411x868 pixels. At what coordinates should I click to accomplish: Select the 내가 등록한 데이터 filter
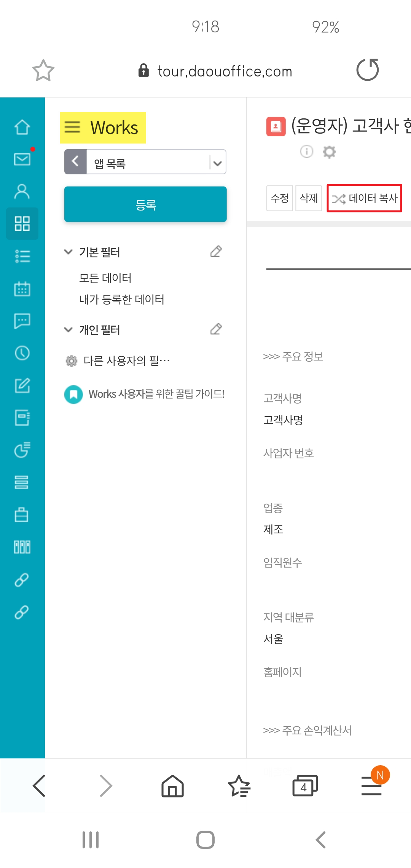pyautogui.click(x=121, y=300)
